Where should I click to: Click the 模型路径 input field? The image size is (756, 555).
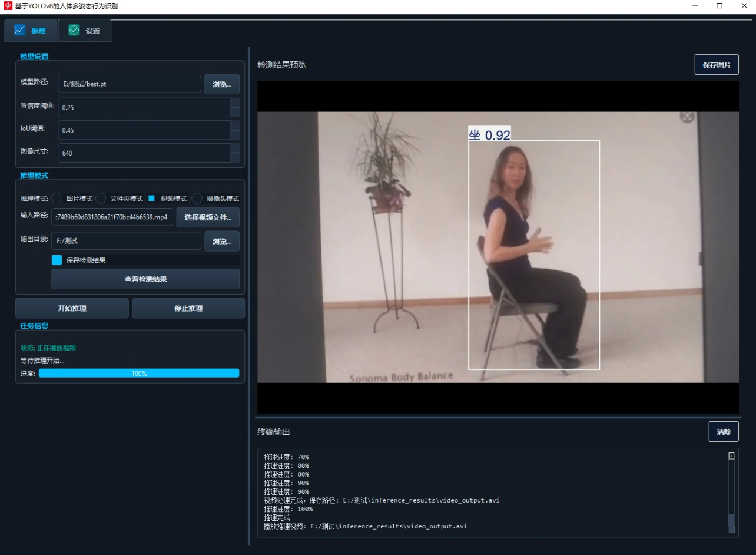(x=130, y=84)
